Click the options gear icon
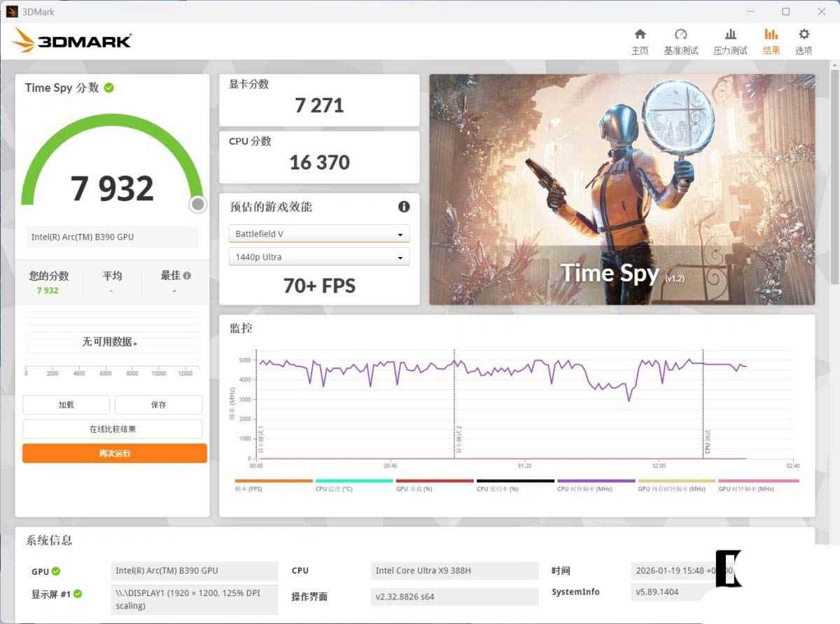The image size is (840, 624). pos(804,34)
